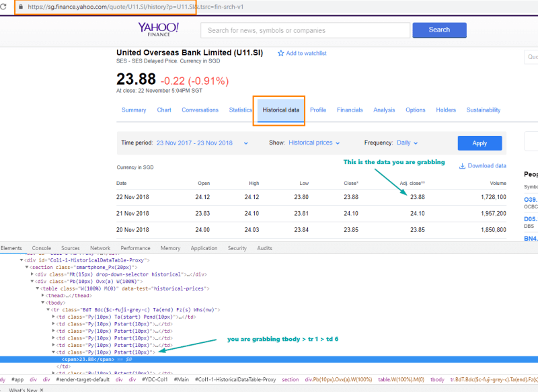The width and height of the screenshot is (538, 392).
Task: Select the What's New drawer tab
Action: [x=23, y=390]
